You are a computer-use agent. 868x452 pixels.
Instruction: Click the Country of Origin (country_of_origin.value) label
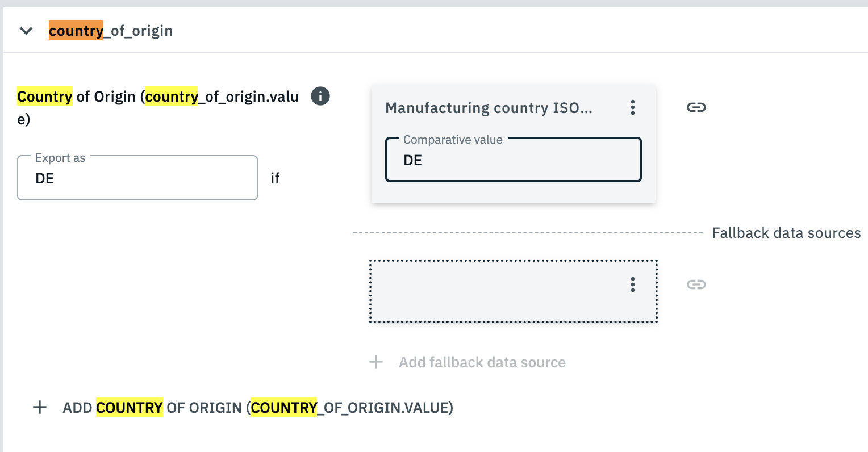click(158, 97)
